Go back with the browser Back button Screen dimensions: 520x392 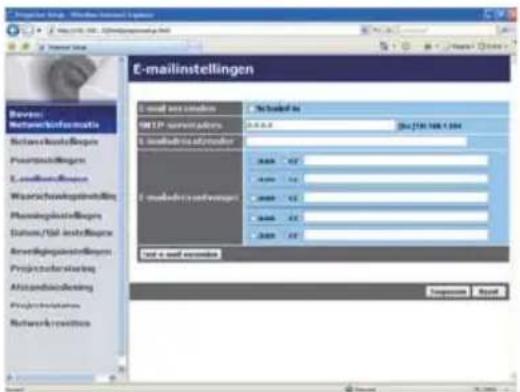(13, 31)
